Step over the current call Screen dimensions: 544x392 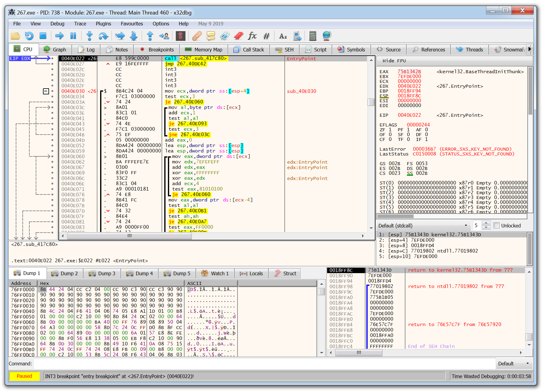[103, 36]
